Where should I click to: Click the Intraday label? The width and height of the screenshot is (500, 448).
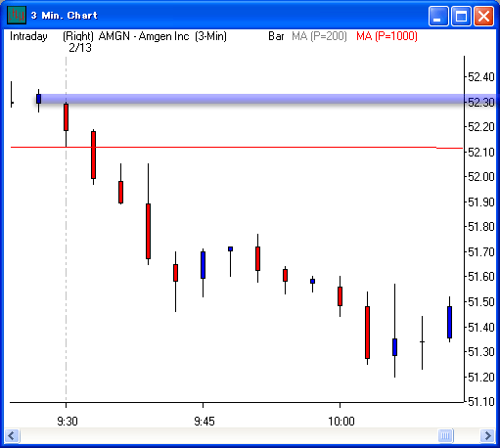click(x=28, y=36)
